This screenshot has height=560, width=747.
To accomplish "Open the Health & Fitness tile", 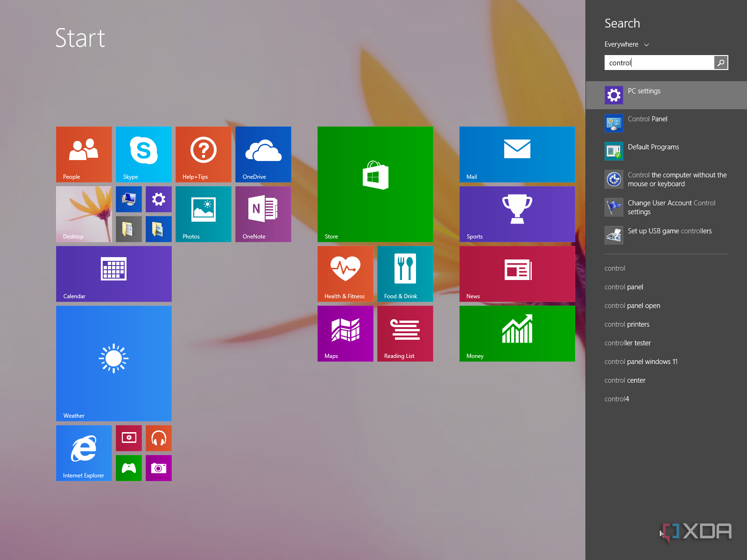I will (x=345, y=273).
